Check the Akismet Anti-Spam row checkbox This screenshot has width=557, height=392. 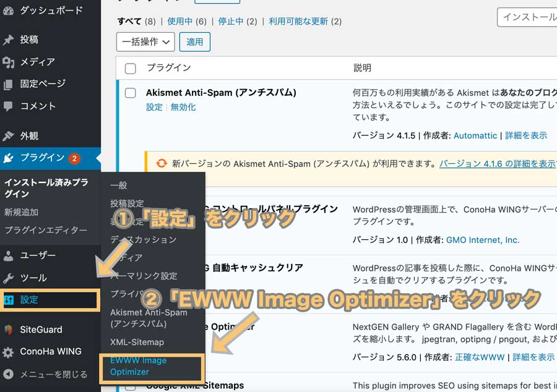[131, 93]
